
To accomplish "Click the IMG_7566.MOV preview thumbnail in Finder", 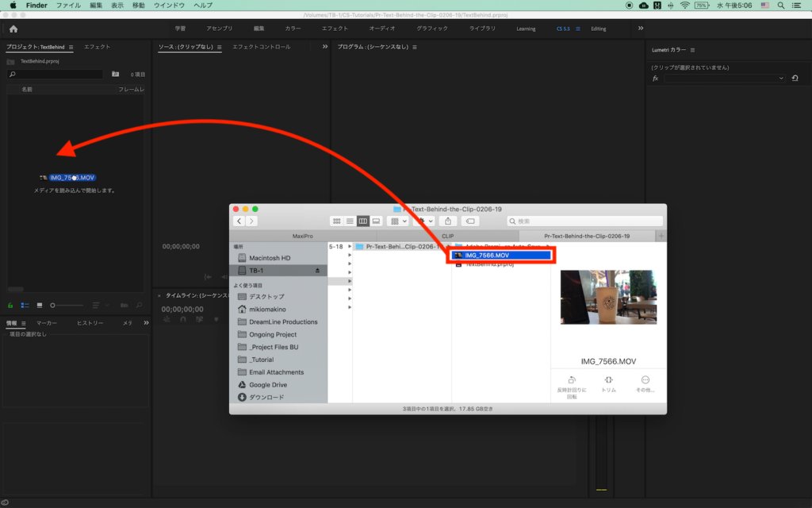I will (x=608, y=298).
